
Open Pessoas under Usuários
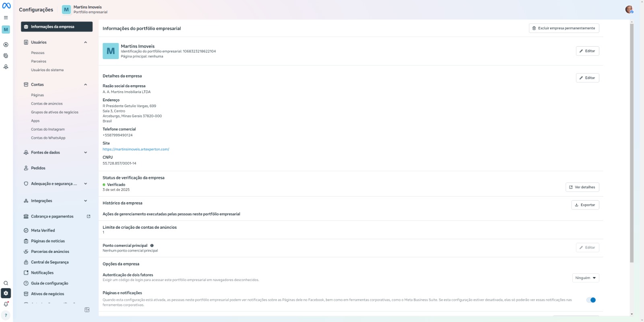[x=38, y=53]
